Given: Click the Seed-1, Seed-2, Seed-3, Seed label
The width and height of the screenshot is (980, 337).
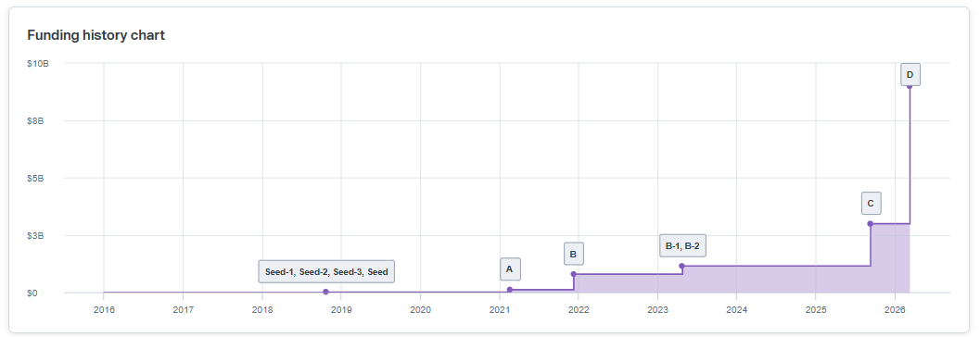Looking at the screenshot, I should [326, 271].
